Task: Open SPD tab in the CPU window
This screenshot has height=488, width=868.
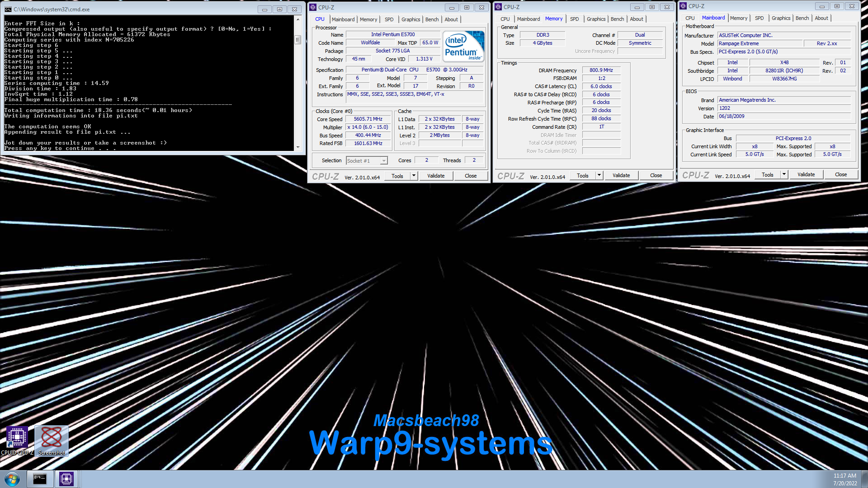Action: [389, 19]
